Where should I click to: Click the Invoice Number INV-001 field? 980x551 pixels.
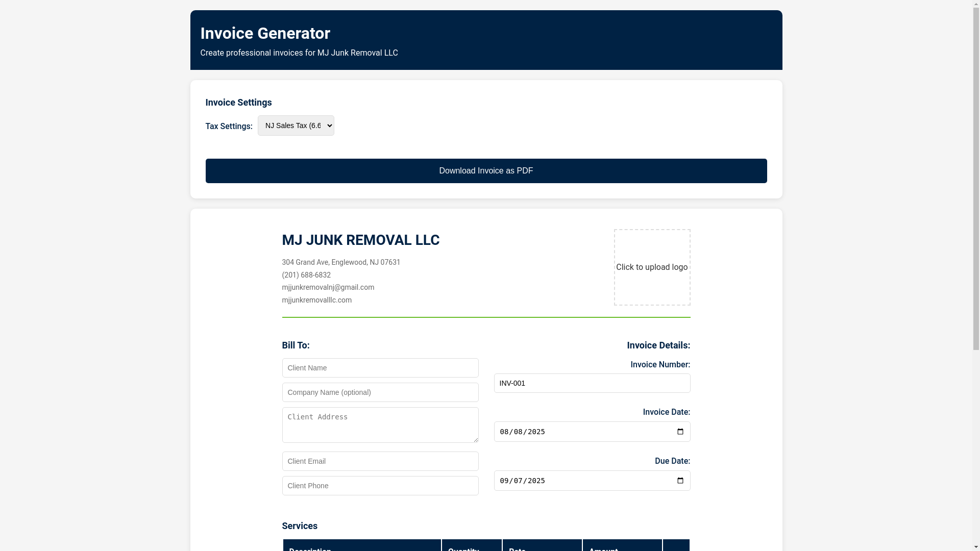coord(592,383)
